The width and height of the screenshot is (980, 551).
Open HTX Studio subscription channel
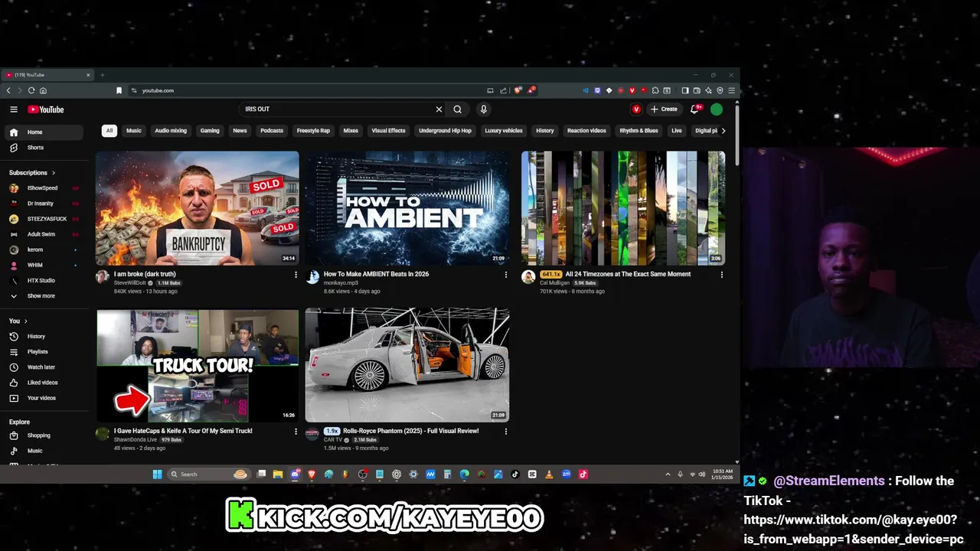[44, 281]
